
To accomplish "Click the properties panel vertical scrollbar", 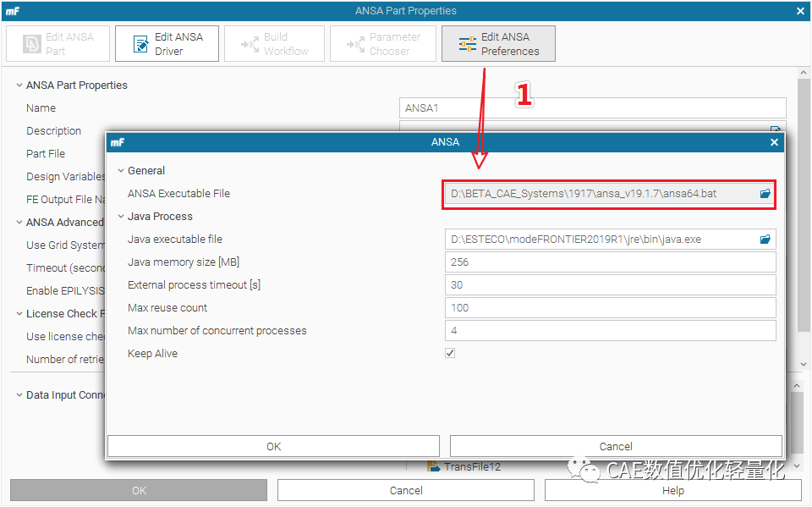I will (804, 205).
